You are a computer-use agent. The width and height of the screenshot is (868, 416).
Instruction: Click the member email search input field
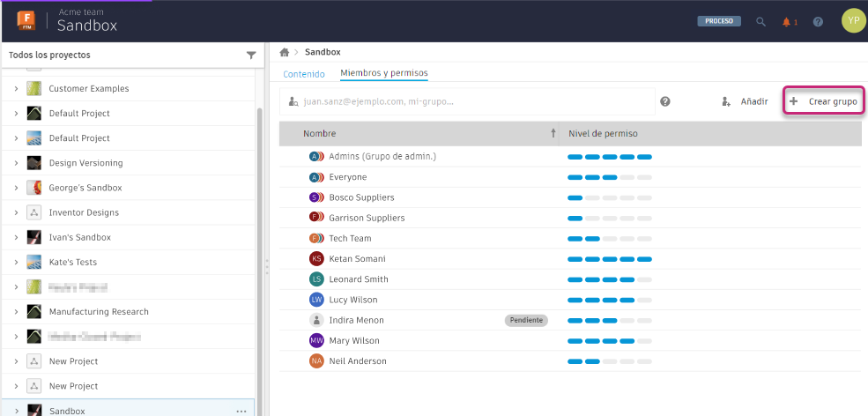[467, 101]
